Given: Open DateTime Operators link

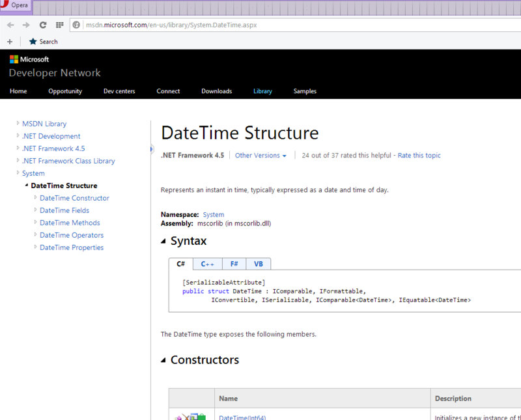Looking at the screenshot, I should [72, 235].
